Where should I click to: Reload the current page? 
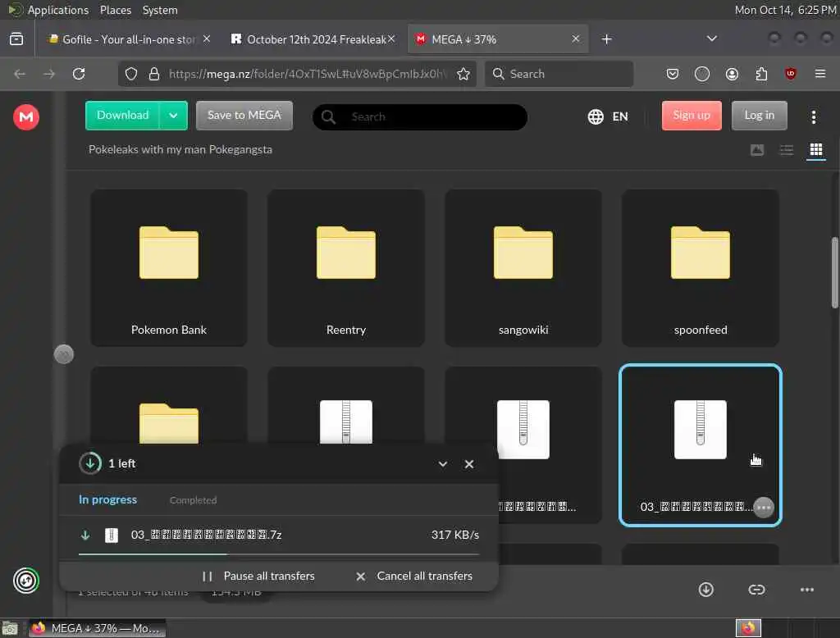[x=79, y=73]
